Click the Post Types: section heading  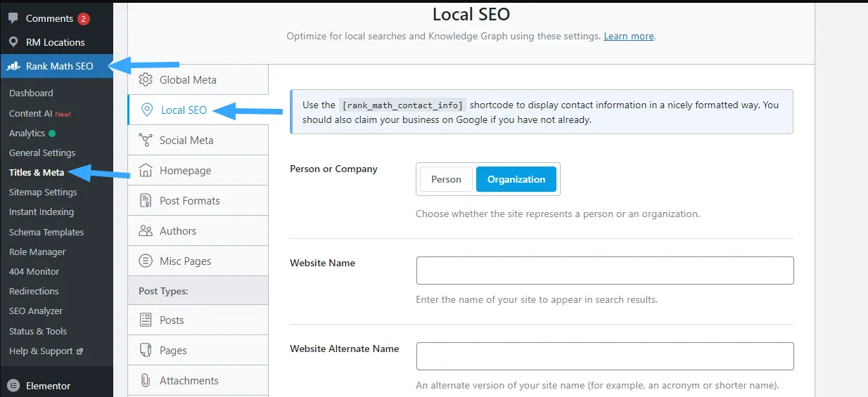coord(163,291)
